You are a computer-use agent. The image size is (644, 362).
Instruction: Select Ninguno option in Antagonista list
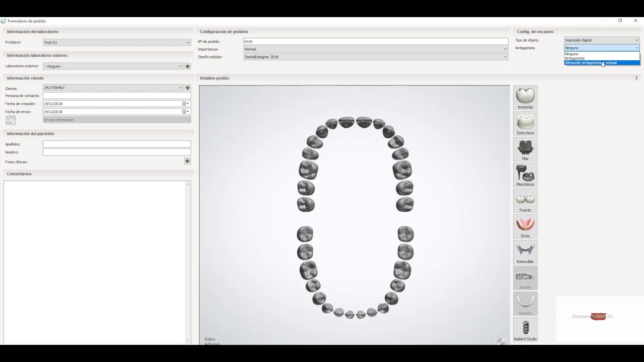(x=602, y=54)
